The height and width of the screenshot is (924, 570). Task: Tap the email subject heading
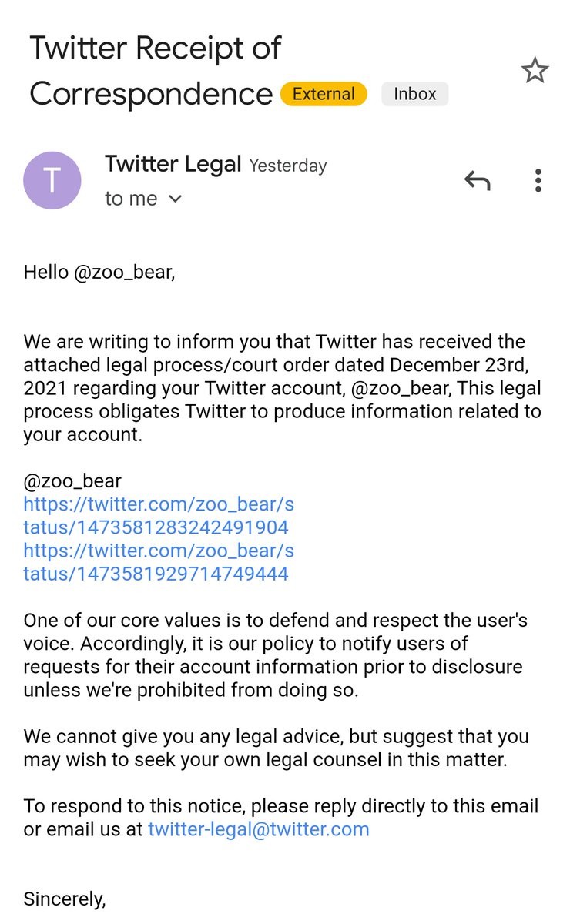coord(154,71)
